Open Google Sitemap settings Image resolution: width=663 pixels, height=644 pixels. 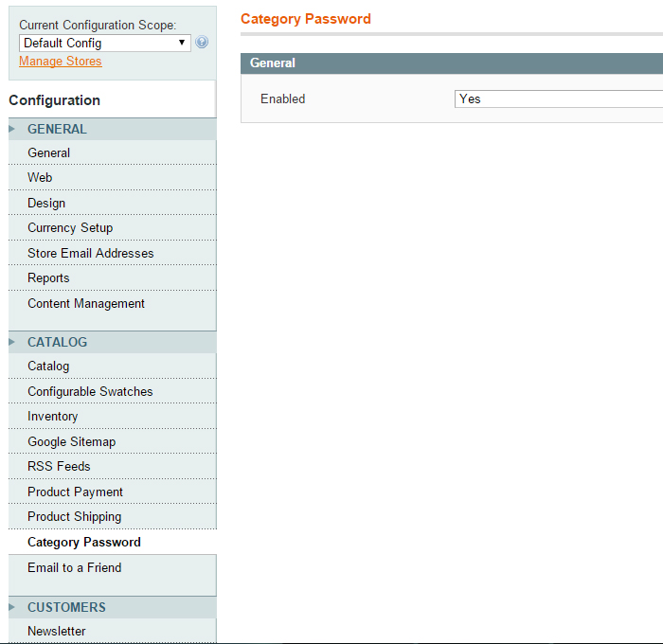coord(71,441)
